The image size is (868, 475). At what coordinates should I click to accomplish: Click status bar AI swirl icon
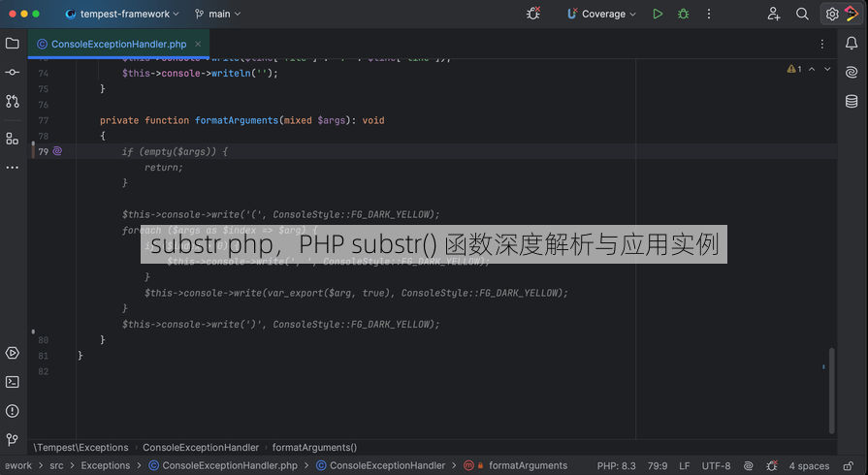pos(749,466)
